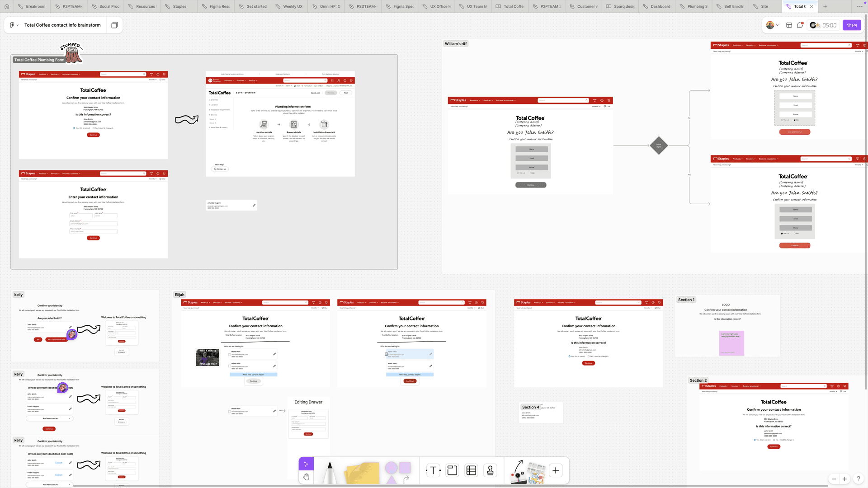This screenshot has height=488, width=868.
Task: Open the comments icon with red badge
Action: click(x=800, y=25)
